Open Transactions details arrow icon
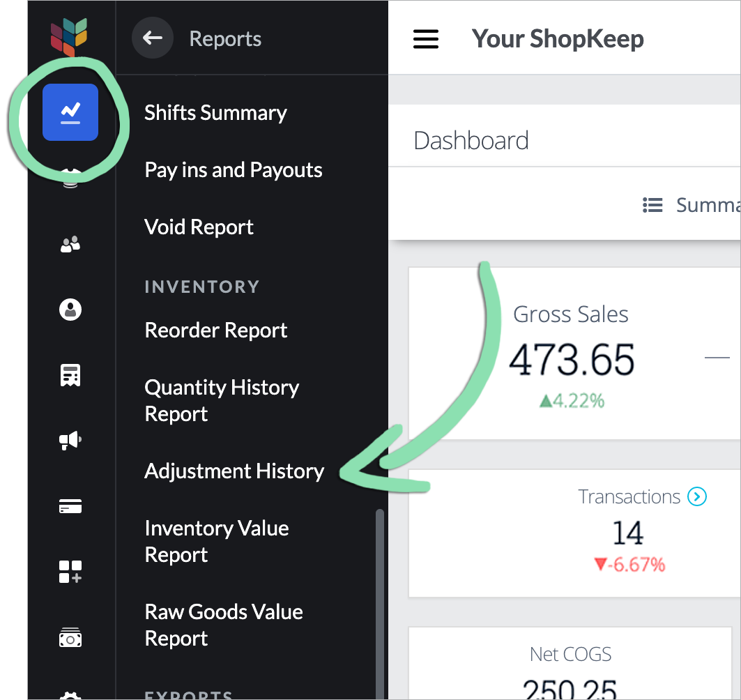Viewport: 741px width, 700px height. click(697, 496)
